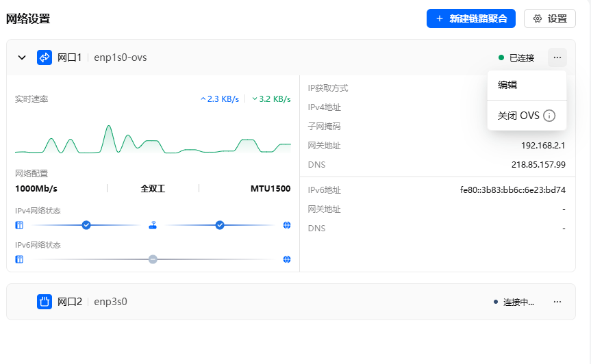Click the IPv6 internet globe icon
Image resolution: width=591 pixels, height=364 pixels.
[x=287, y=259]
